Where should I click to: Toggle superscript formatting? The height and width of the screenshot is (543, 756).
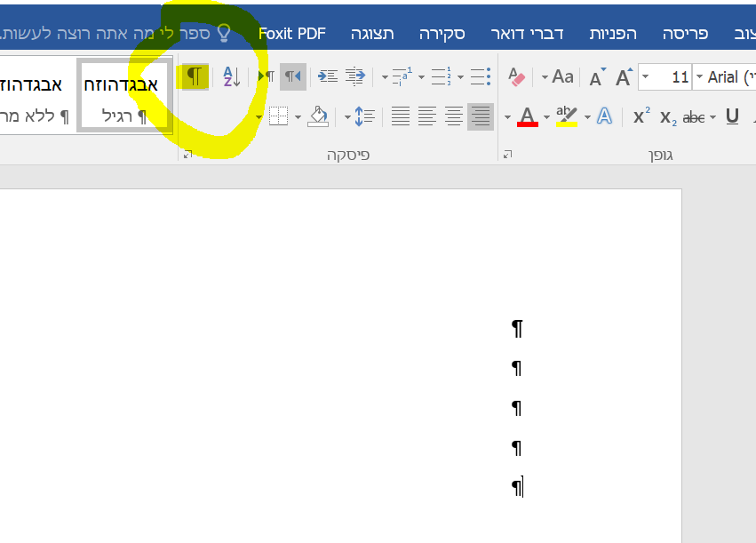[641, 116]
